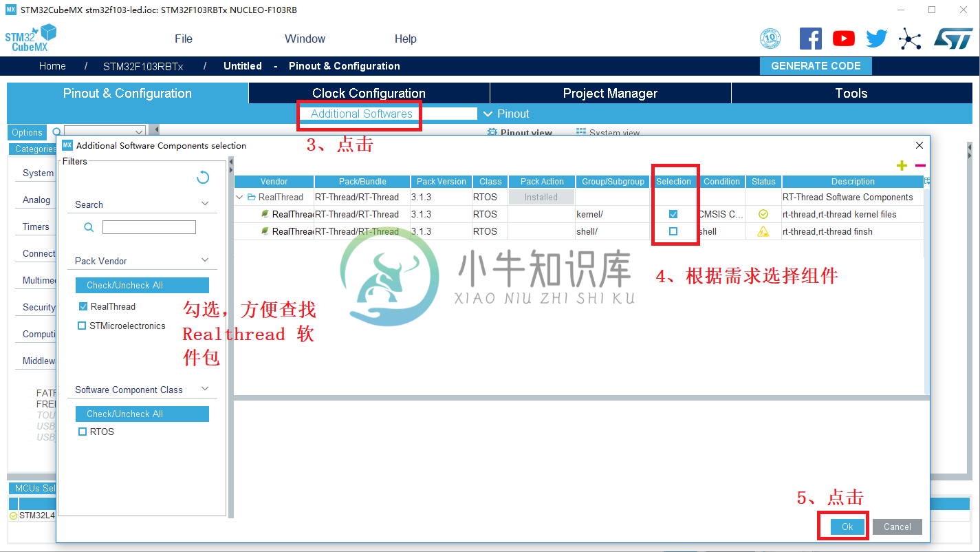
Task: Check the RTOS component class filter
Action: point(83,432)
